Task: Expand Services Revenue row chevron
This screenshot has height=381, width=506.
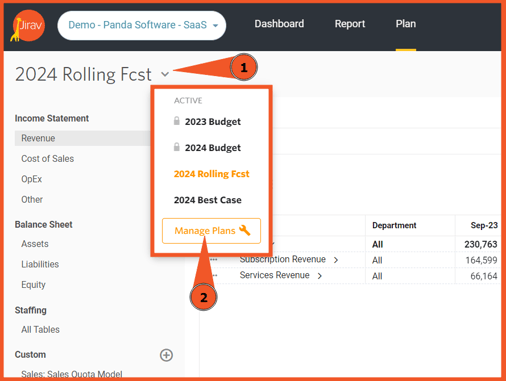Action: 320,276
